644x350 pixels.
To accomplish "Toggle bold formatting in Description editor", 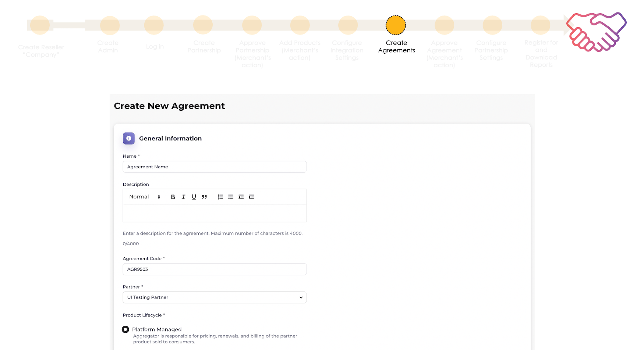I will pyautogui.click(x=173, y=197).
